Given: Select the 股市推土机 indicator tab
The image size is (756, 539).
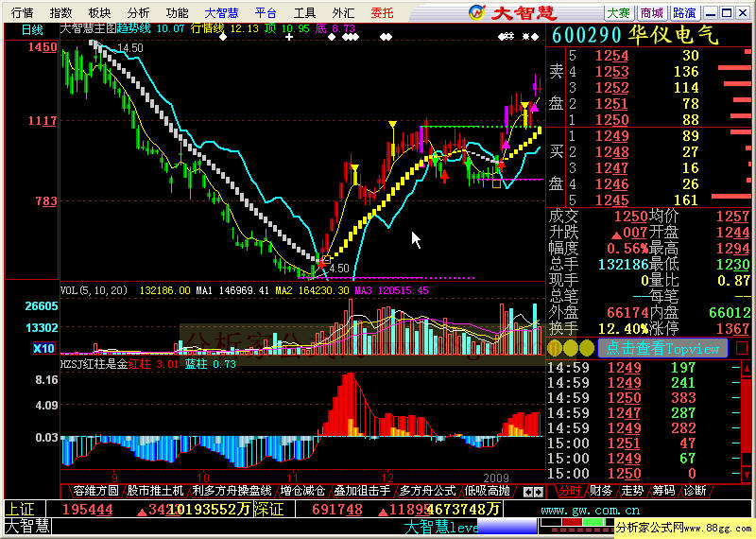Looking at the screenshot, I should 155,491.
